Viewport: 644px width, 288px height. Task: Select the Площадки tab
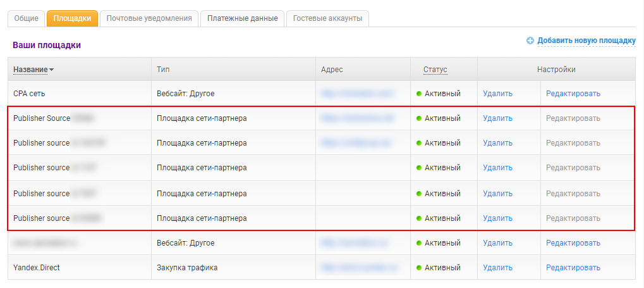coord(72,18)
